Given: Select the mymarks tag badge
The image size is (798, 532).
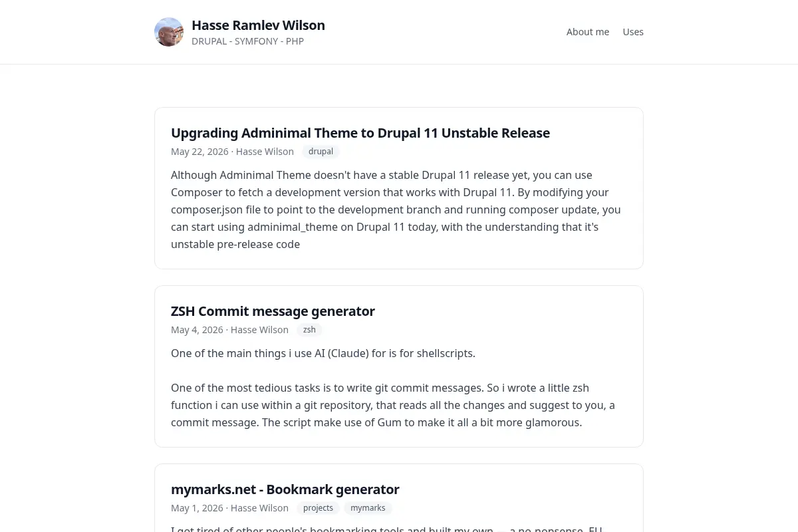Looking at the screenshot, I should click(x=368, y=508).
